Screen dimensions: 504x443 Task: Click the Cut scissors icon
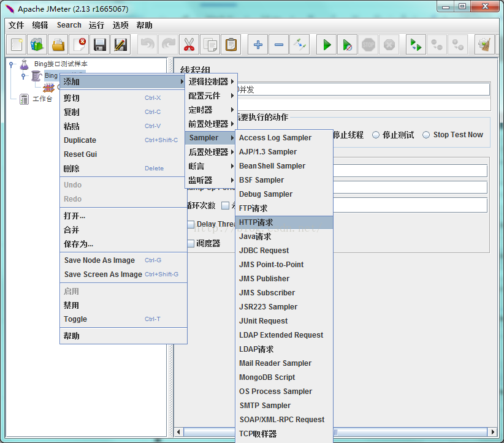[189, 45]
